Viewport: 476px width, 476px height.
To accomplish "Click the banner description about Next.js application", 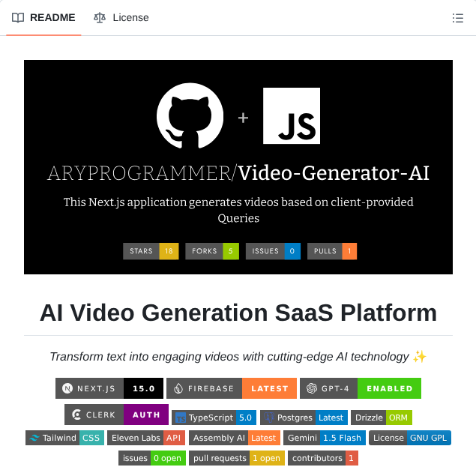I will [238, 210].
